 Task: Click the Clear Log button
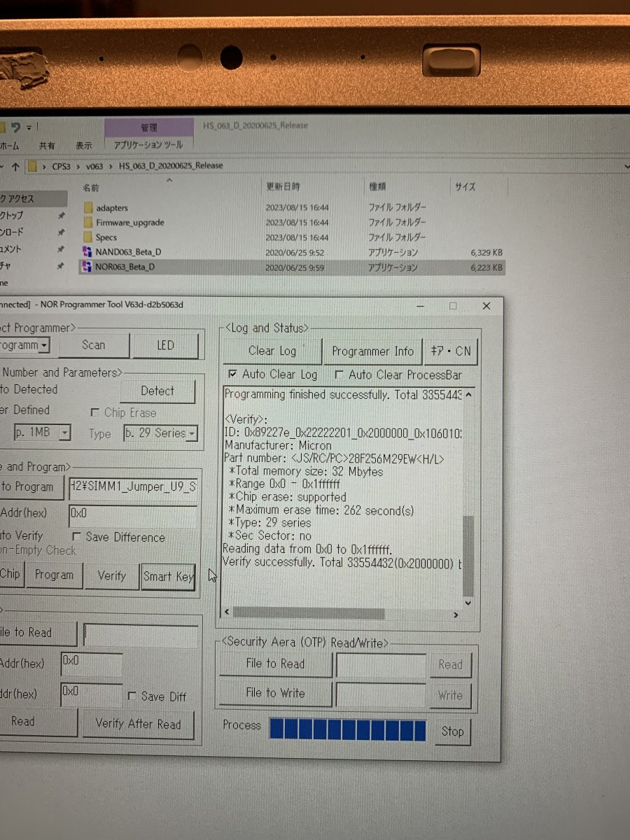[272, 351]
